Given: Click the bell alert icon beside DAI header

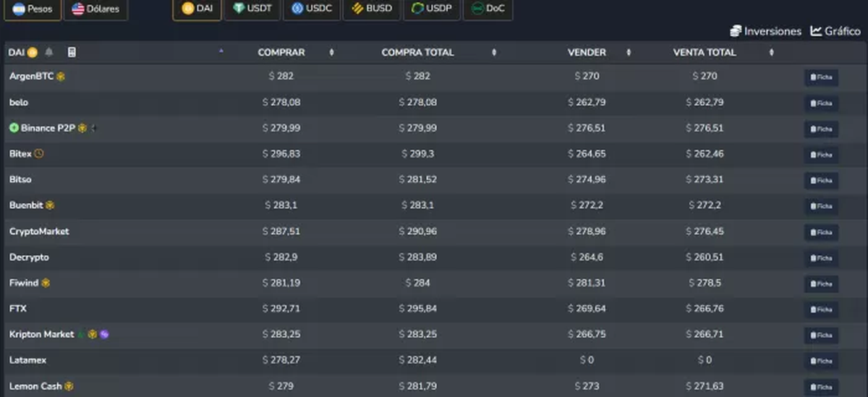Looking at the screenshot, I should [49, 52].
